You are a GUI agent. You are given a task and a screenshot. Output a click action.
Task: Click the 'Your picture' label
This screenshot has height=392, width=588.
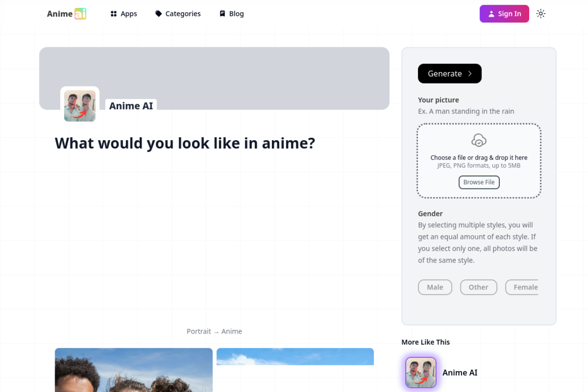coord(438,100)
